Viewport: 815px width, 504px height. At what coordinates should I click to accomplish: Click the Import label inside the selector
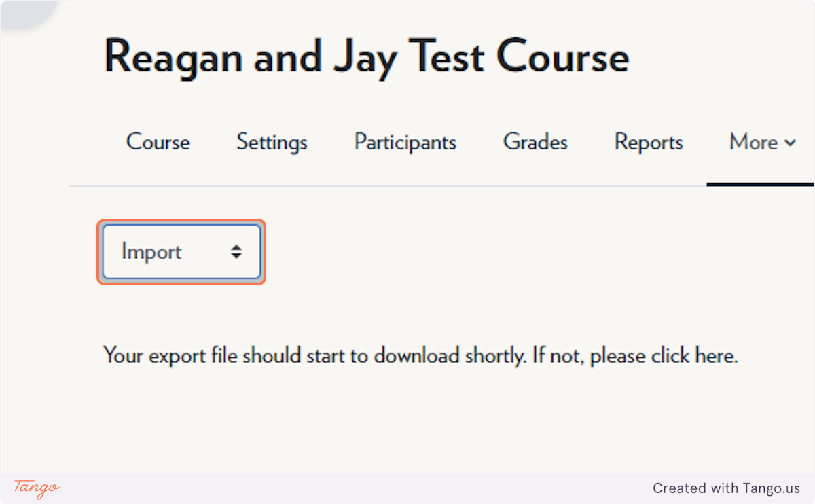pos(151,252)
